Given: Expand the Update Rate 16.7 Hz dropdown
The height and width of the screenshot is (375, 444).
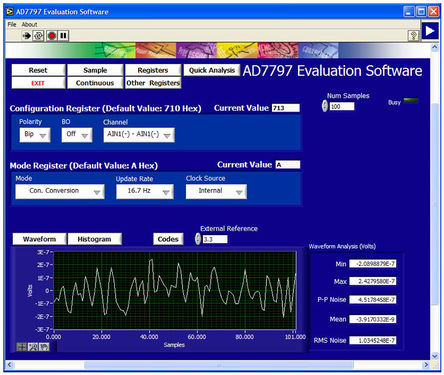Looking at the screenshot, I should (145, 192).
